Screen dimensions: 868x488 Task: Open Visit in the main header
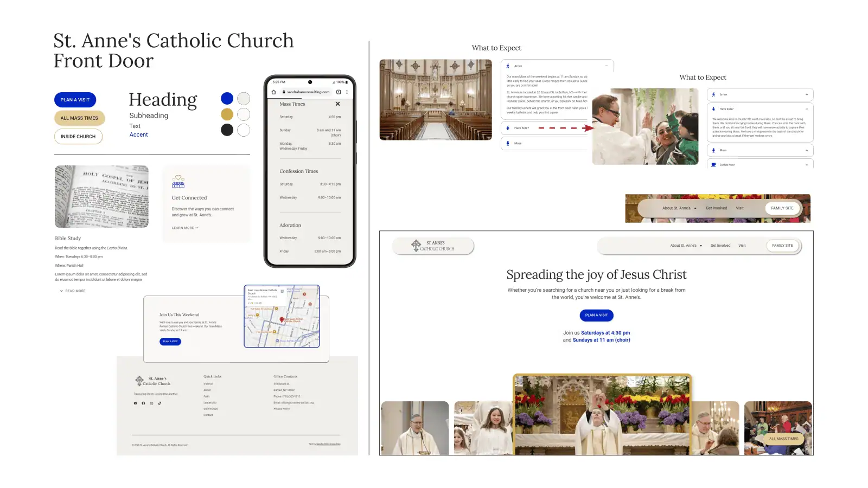coord(742,246)
